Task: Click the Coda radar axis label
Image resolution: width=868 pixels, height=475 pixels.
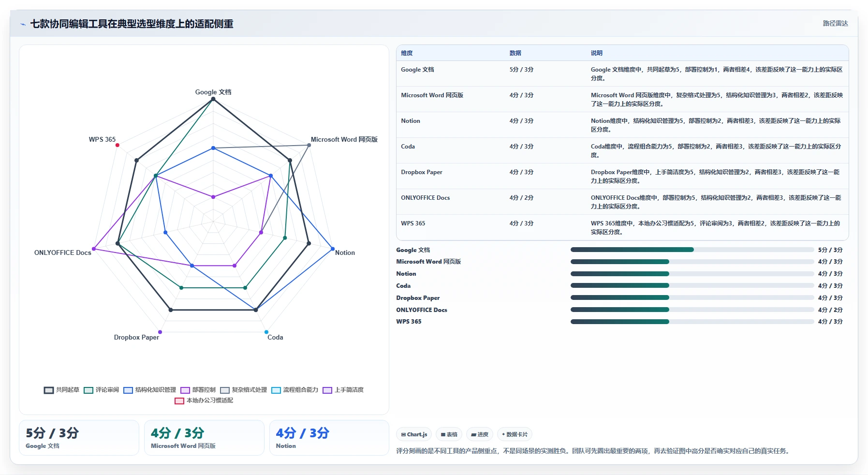Action: click(x=275, y=337)
